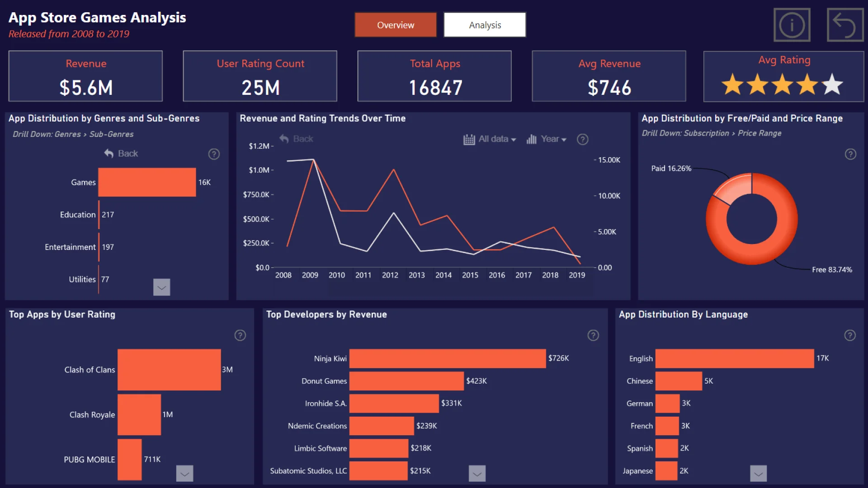The width and height of the screenshot is (868, 488).
Task: Select the Avg Revenue $746 card
Action: tap(609, 76)
